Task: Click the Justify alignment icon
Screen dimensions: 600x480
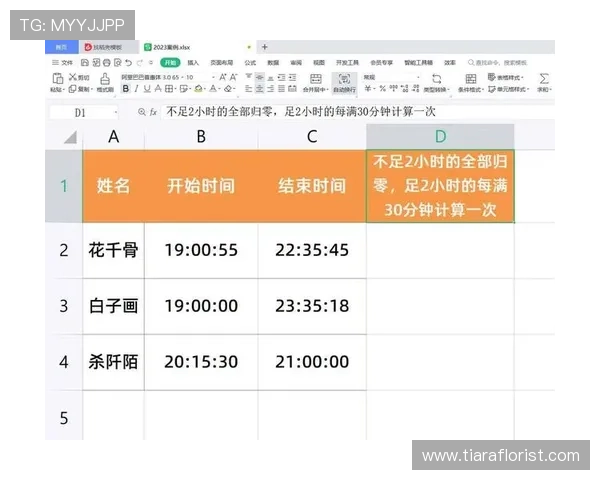Action: [x=281, y=89]
